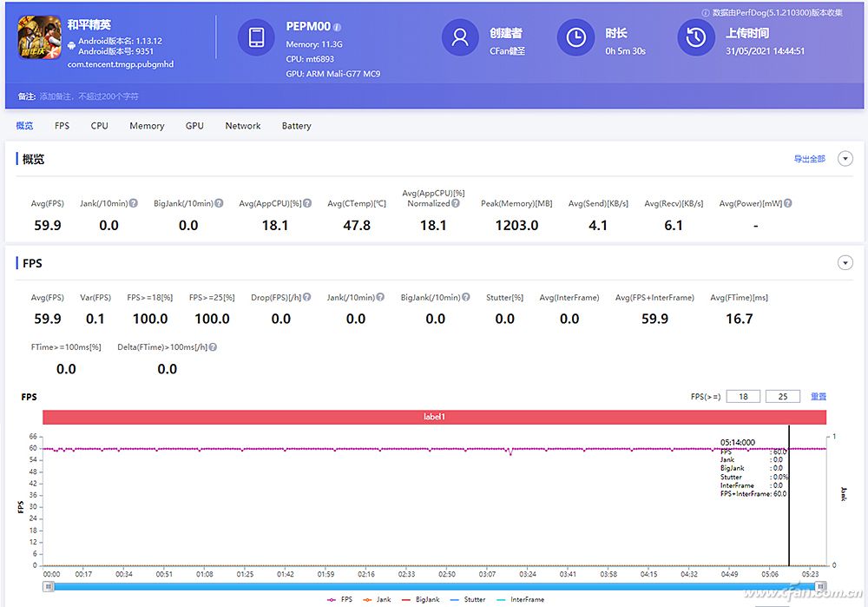Click the 重置 reset link near FPS thresholds

click(x=819, y=396)
